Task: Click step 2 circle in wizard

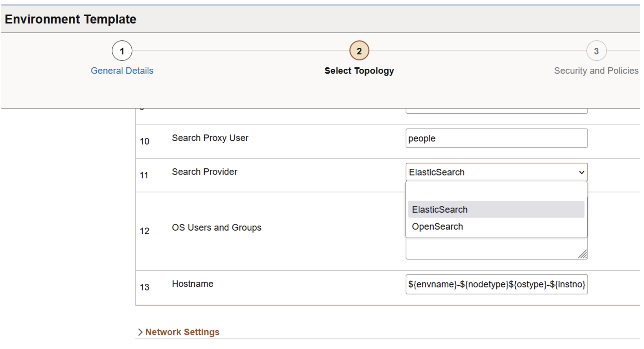Action: tap(359, 51)
